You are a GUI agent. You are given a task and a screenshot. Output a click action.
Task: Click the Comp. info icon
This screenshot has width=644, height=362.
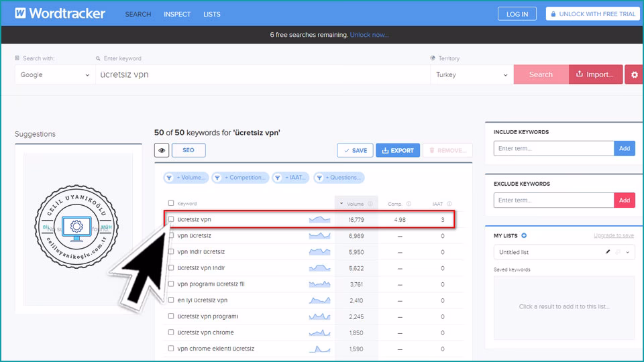tap(409, 204)
